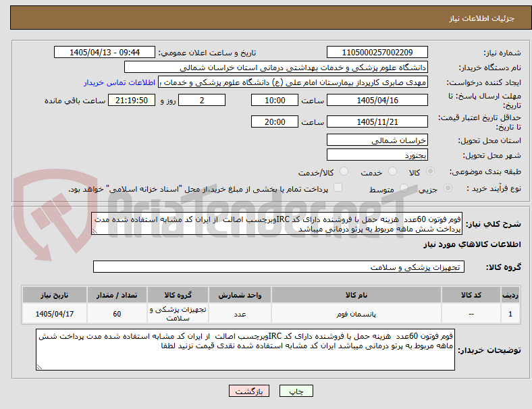Click the response deadline date 1405/04/16
This screenshot has height=409, width=532.
click(x=377, y=100)
